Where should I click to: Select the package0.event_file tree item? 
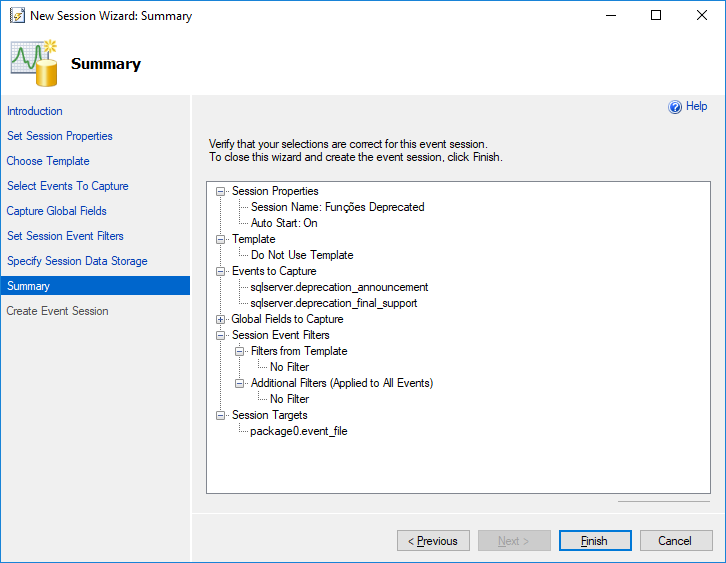(x=299, y=431)
